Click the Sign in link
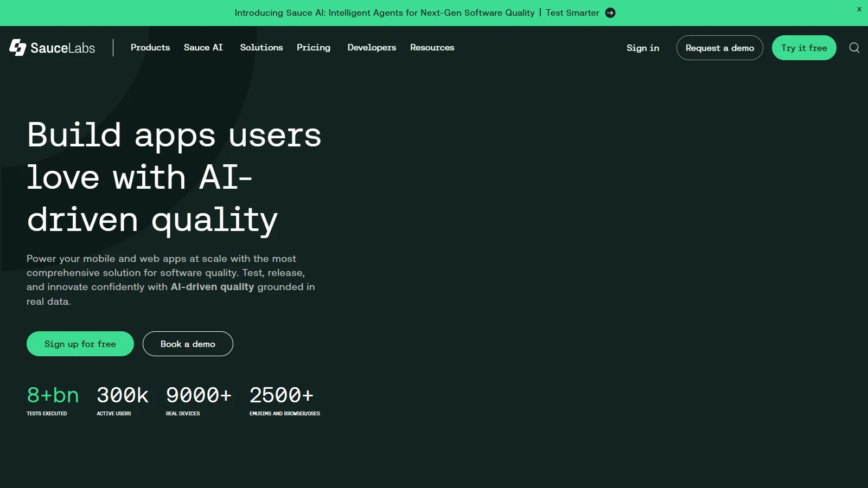The image size is (868, 488). [642, 48]
